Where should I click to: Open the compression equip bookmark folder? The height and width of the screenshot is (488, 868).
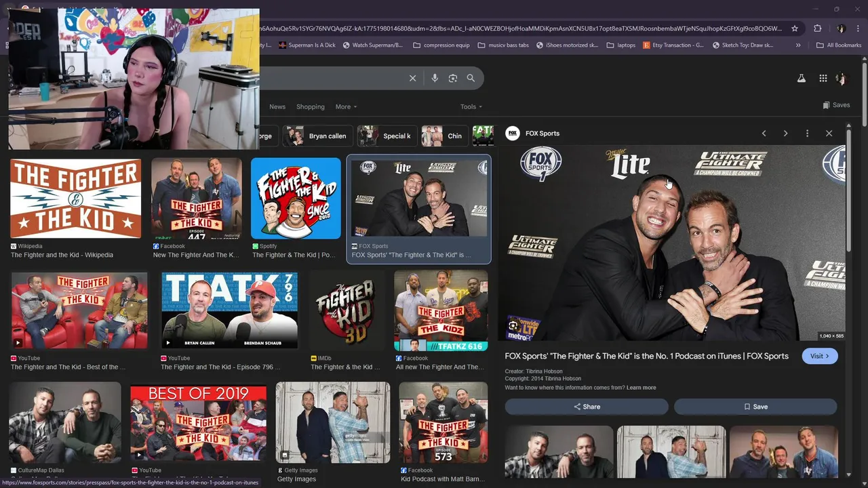(441, 45)
